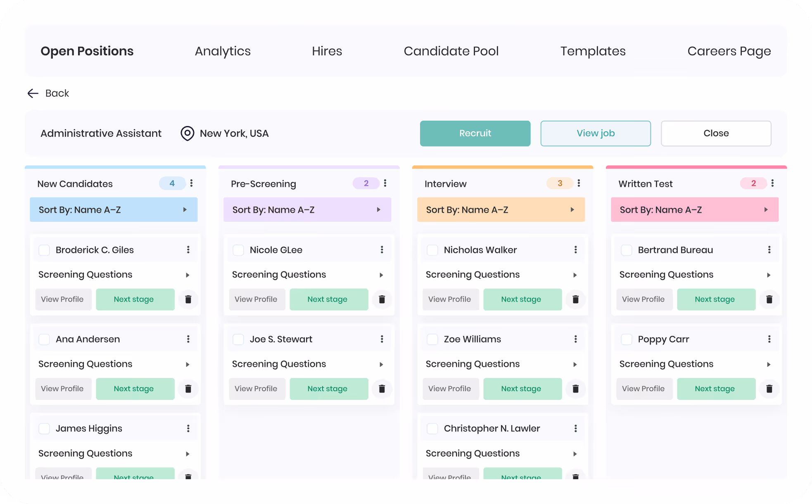Switch to Analytics tab

point(223,51)
